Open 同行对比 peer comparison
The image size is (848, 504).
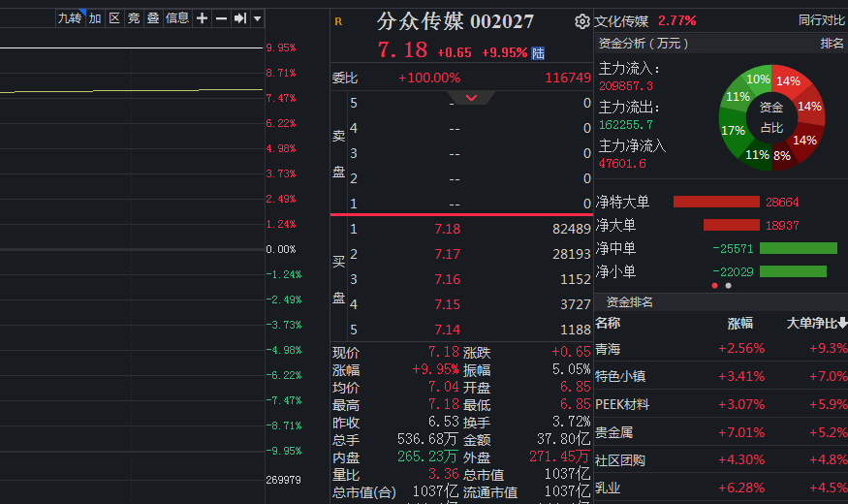pyautogui.click(x=822, y=20)
